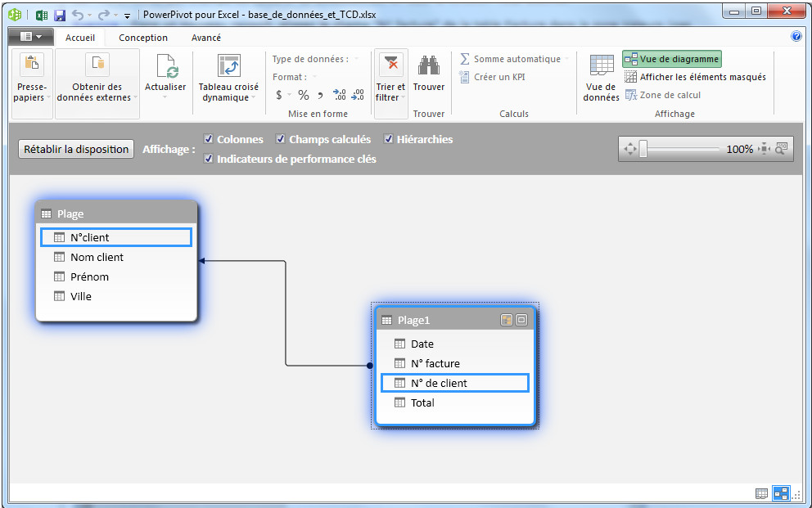The image size is (812, 508).
Task: Open the PowerPivot file menu dropdown
Action: coord(31,37)
